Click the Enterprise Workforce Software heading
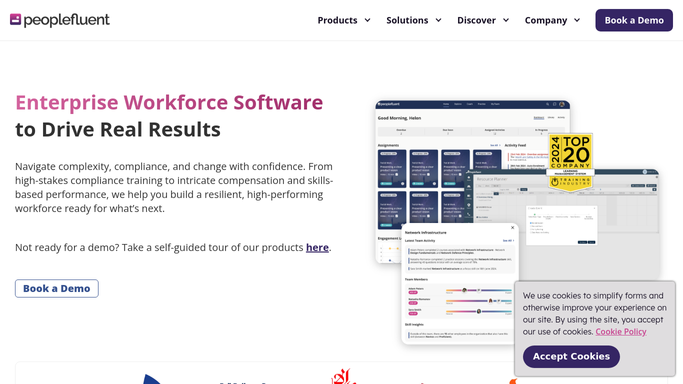 169,102
